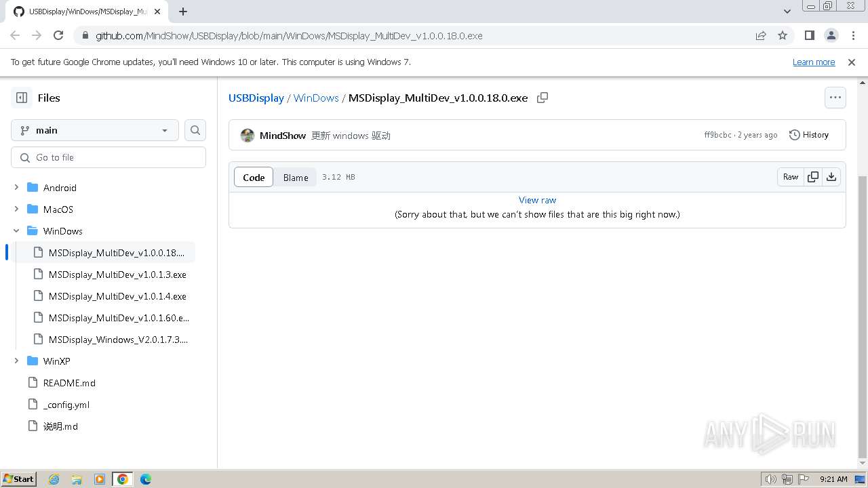Share this page icon in address bar
Viewport: 868px width, 488px height.
click(x=761, y=35)
